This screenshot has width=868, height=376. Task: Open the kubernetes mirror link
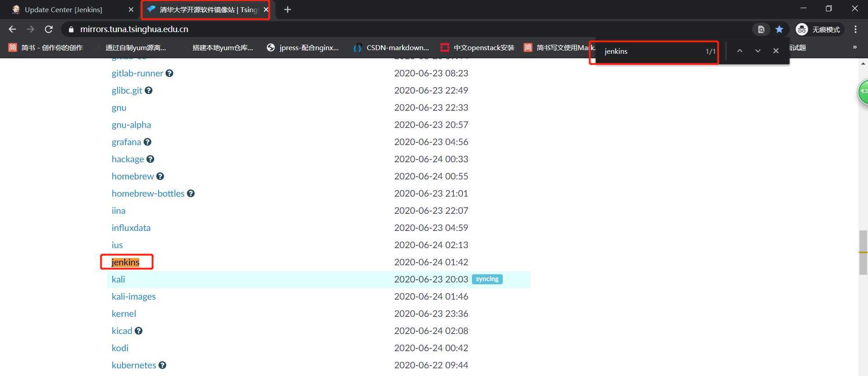pos(134,365)
